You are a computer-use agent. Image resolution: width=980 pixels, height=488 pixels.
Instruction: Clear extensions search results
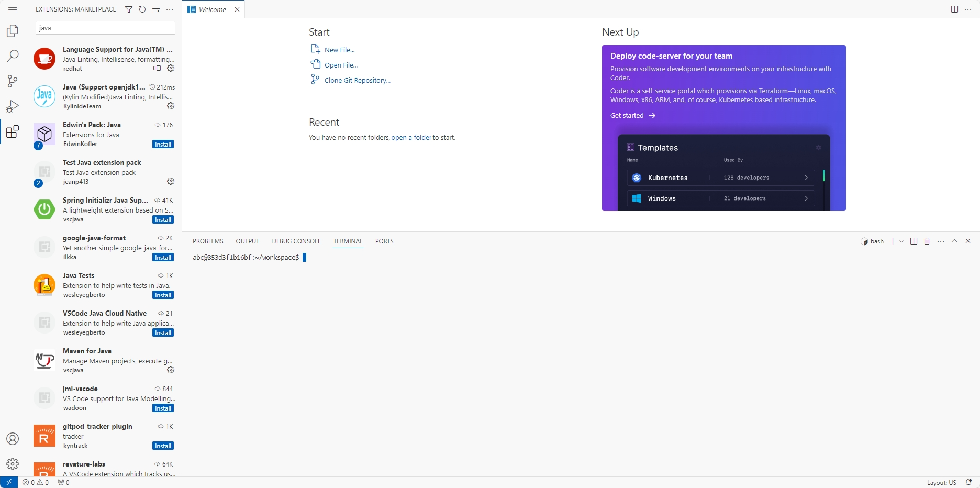(x=156, y=9)
